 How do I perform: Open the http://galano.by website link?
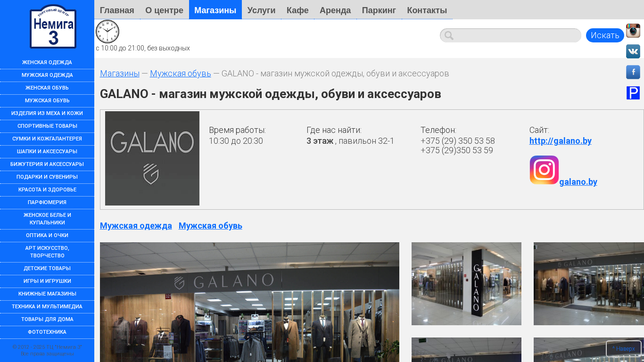click(x=561, y=141)
